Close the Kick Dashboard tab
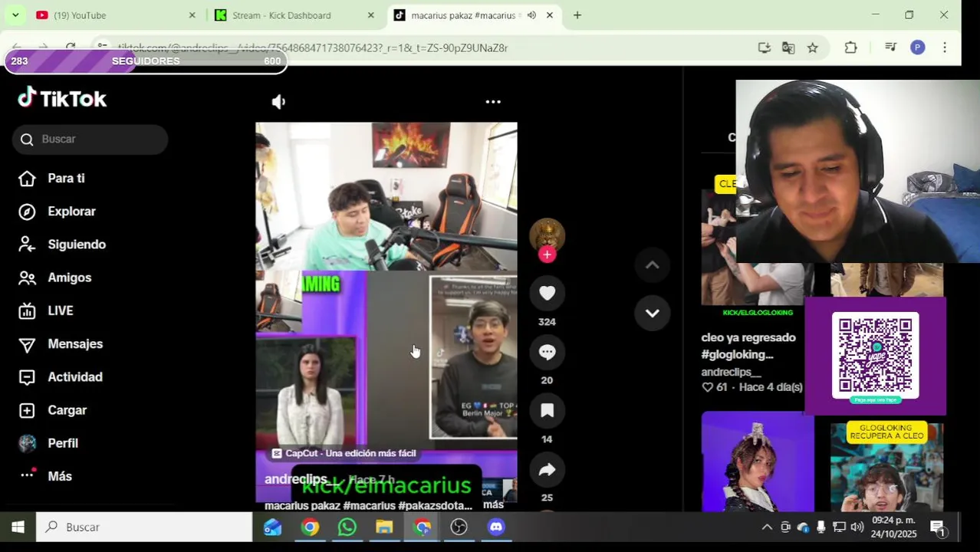 click(371, 15)
